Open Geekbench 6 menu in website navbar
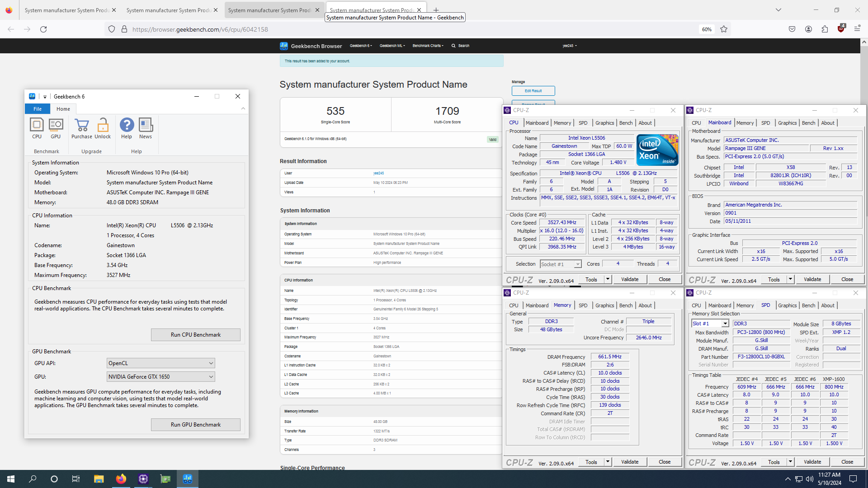 (361, 46)
